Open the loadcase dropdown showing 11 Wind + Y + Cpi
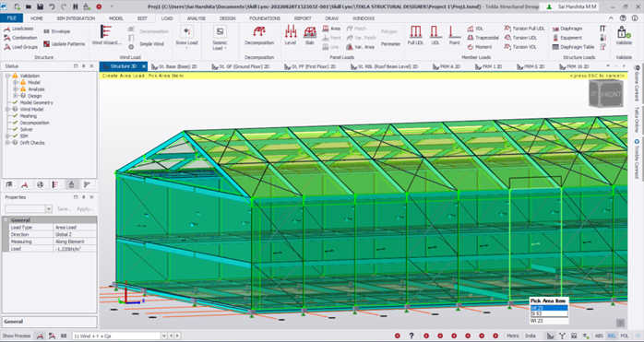 pyautogui.click(x=116, y=336)
